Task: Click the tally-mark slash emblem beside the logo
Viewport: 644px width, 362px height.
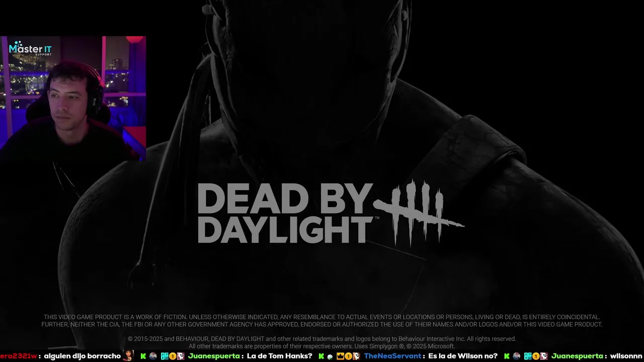Action: 419,213
